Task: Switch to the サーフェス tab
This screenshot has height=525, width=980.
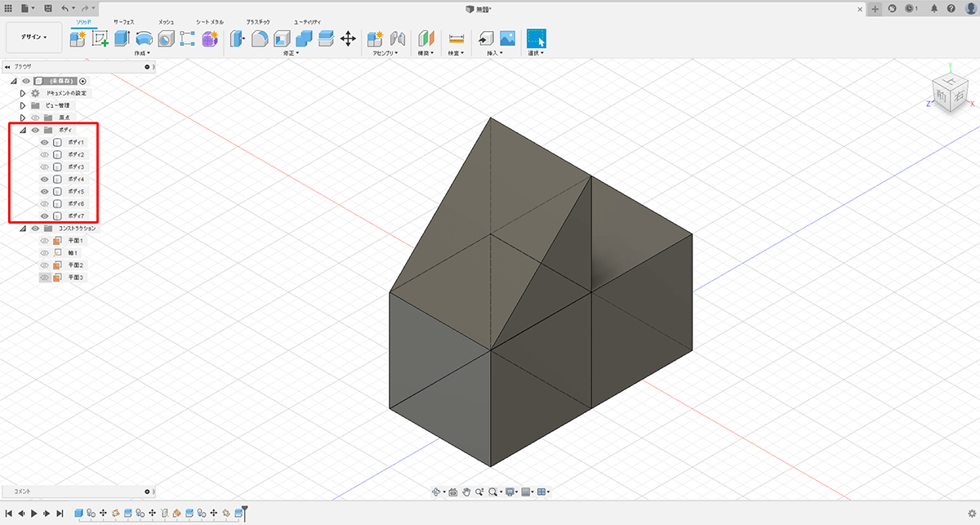Action: (x=123, y=20)
